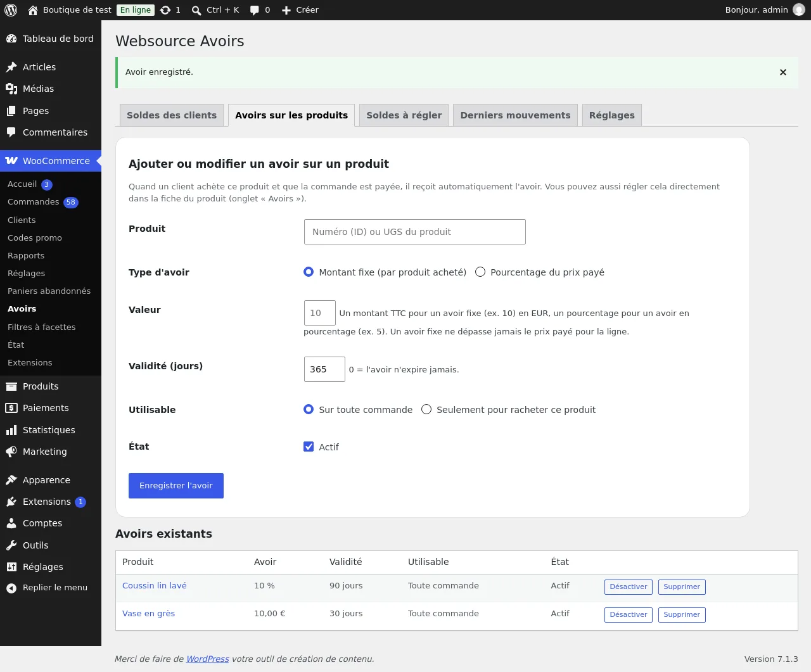The image size is (811, 672).
Task: Open Commentaires sidebar icon
Action: [11, 132]
